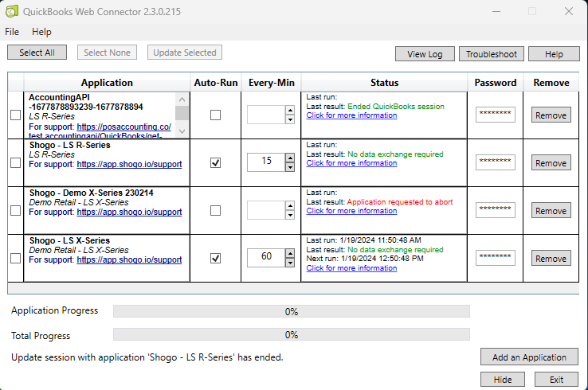
Task: Click the Select None button
Action: pos(108,53)
